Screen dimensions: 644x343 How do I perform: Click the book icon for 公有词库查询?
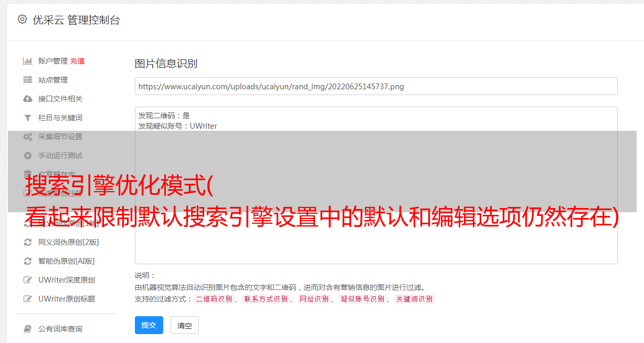(28, 329)
